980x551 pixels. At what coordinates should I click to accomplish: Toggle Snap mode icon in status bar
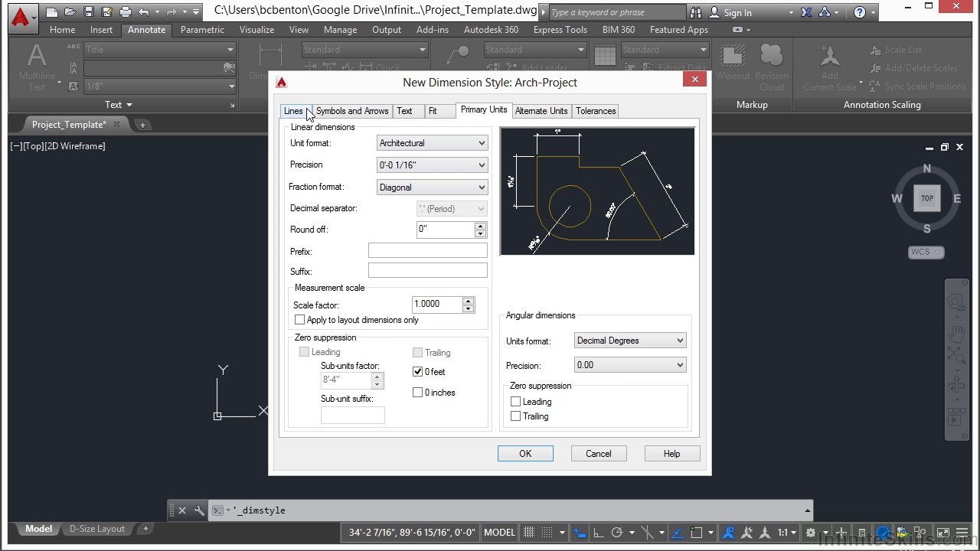tap(547, 533)
